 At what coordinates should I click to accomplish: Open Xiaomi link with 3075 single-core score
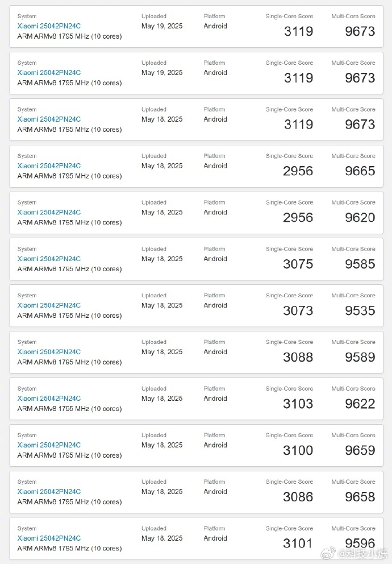pos(49,259)
